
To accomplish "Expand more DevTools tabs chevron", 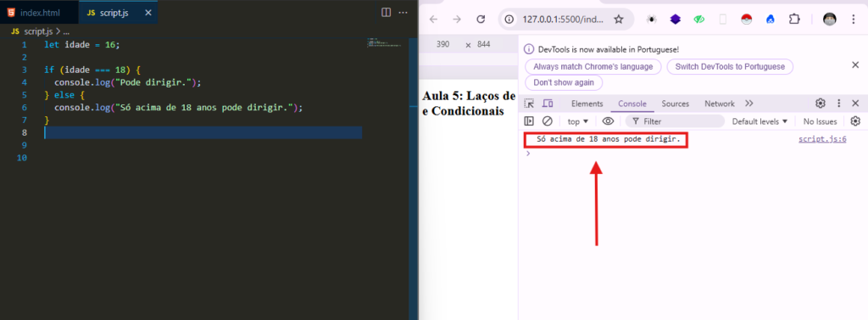I will coord(749,104).
